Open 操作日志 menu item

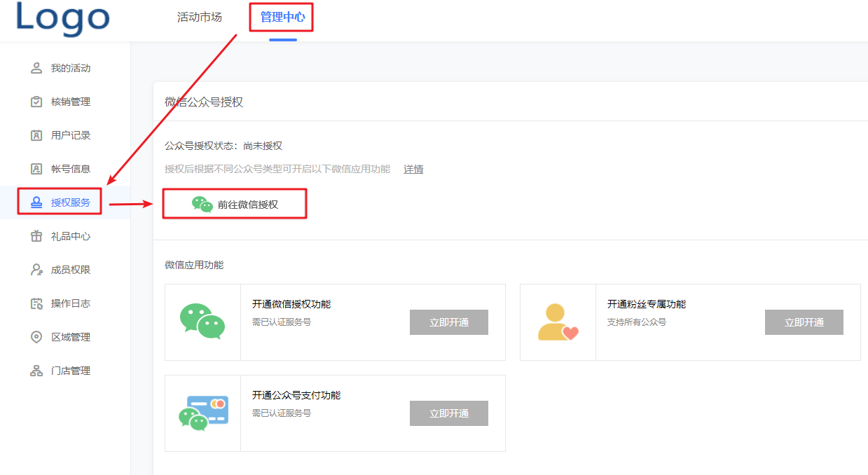(71, 303)
